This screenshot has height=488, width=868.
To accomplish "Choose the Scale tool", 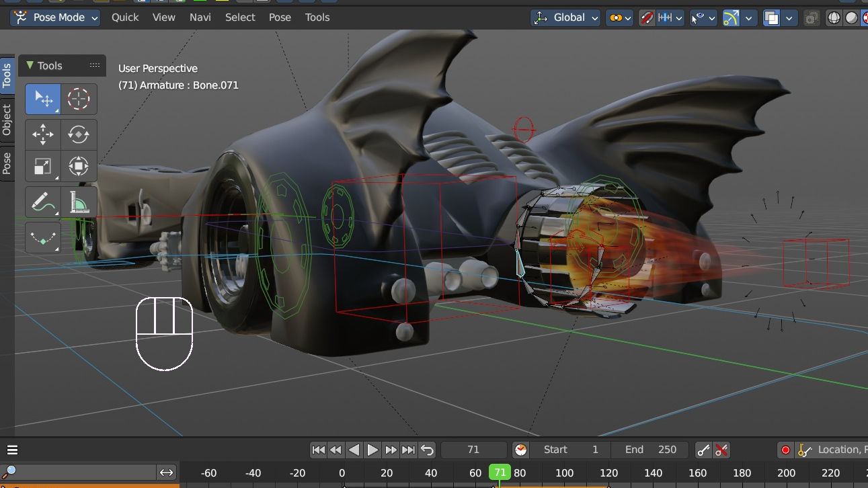I will coord(43,166).
